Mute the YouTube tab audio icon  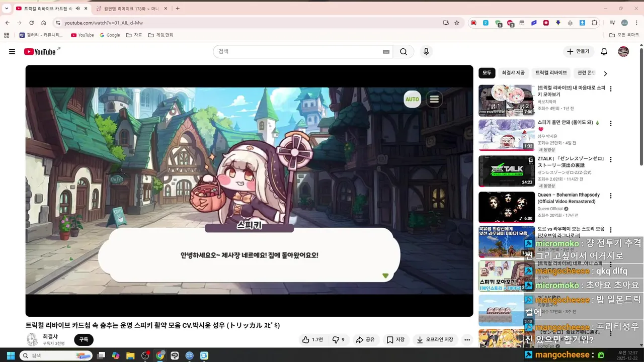coord(77,9)
